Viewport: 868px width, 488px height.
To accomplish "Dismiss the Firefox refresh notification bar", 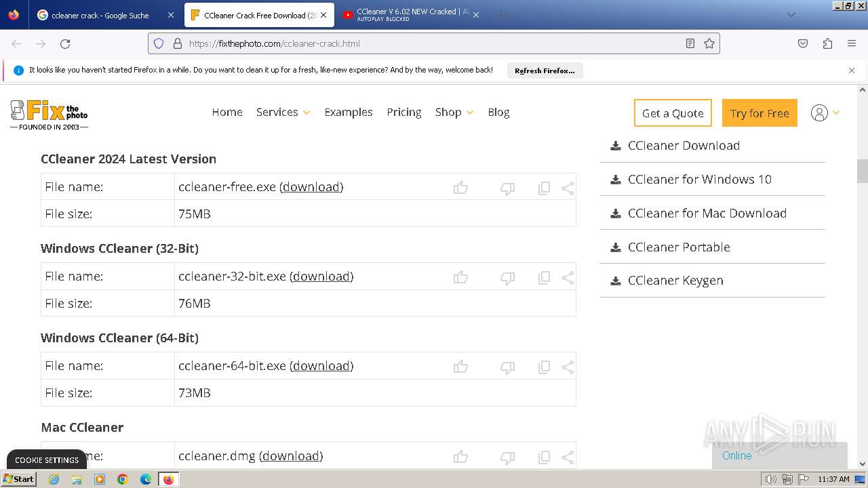I will [x=852, y=70].
